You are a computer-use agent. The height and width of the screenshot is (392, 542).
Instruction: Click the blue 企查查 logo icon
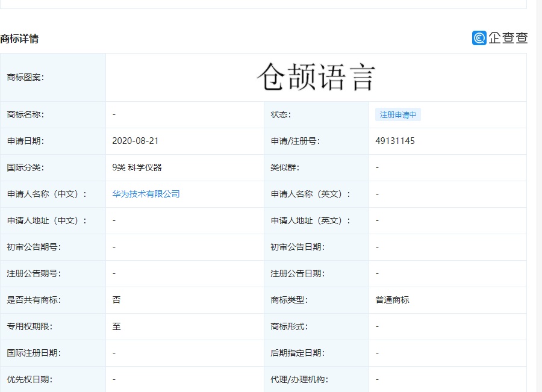click(x=478, y=38)
